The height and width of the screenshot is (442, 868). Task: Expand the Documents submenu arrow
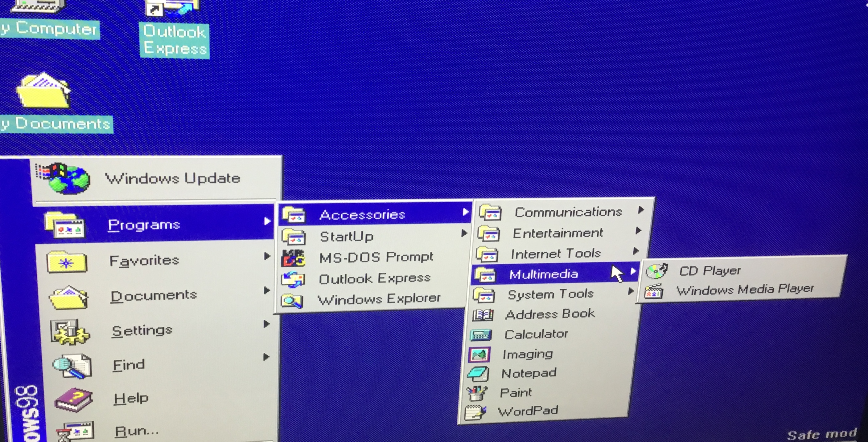pyautogui.click(x=267, y=290)
